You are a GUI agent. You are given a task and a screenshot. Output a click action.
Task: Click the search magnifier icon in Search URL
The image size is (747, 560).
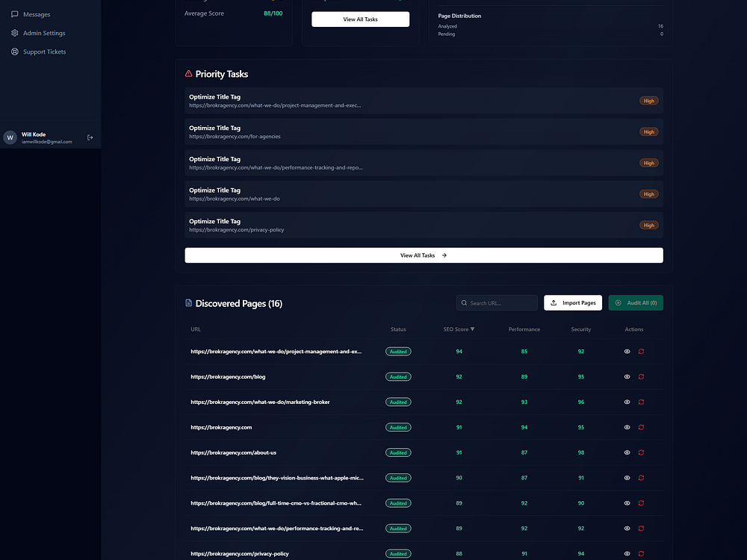pos(464,303)
